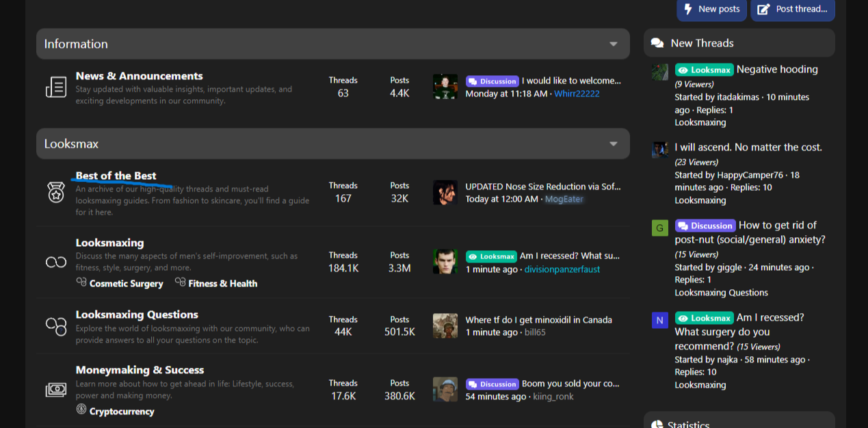
Task: Open the Looksmaxing Questions forum title
Action: click(137, 315)
